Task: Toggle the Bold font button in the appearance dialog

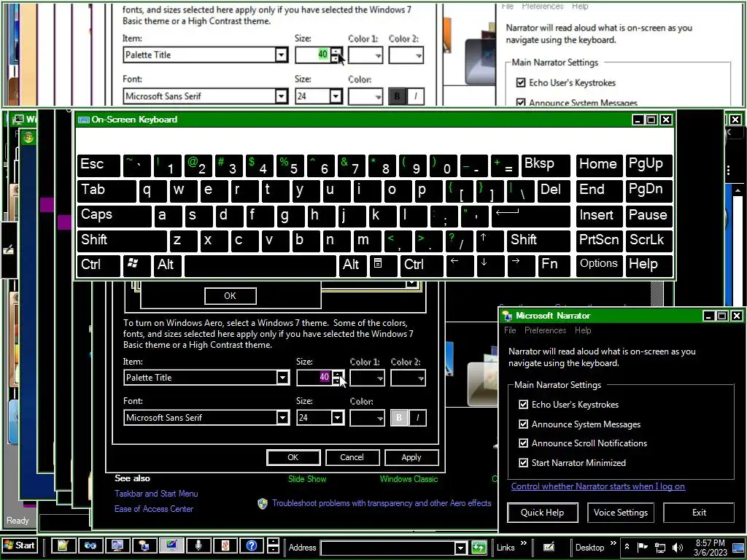Action: pos(399,418)
